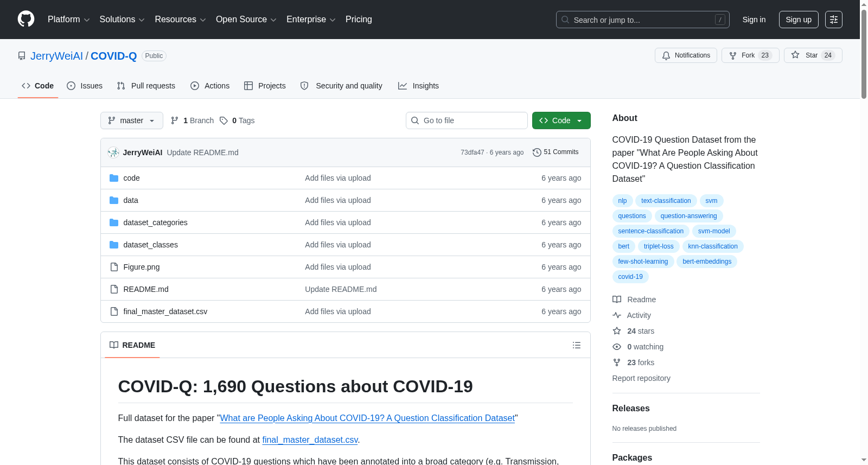
Task: Click the Activity pulse icon
Action: point(617,315)
